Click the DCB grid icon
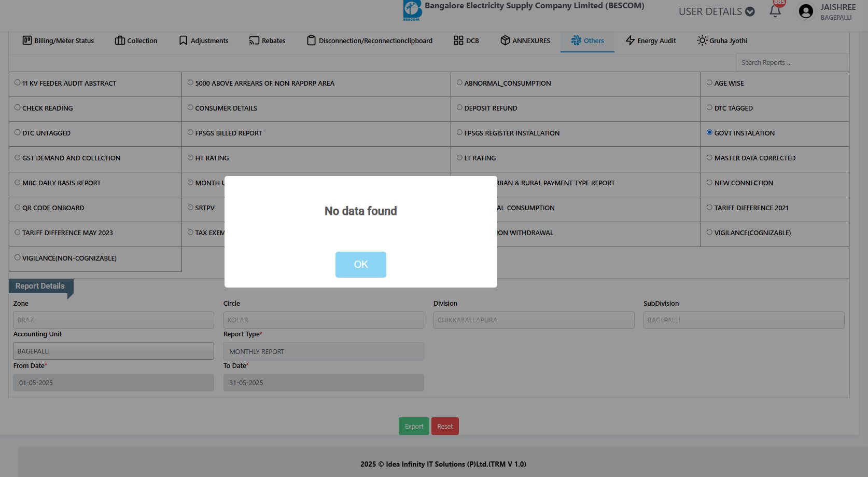 pyautogui.click(x=458, y=40)
